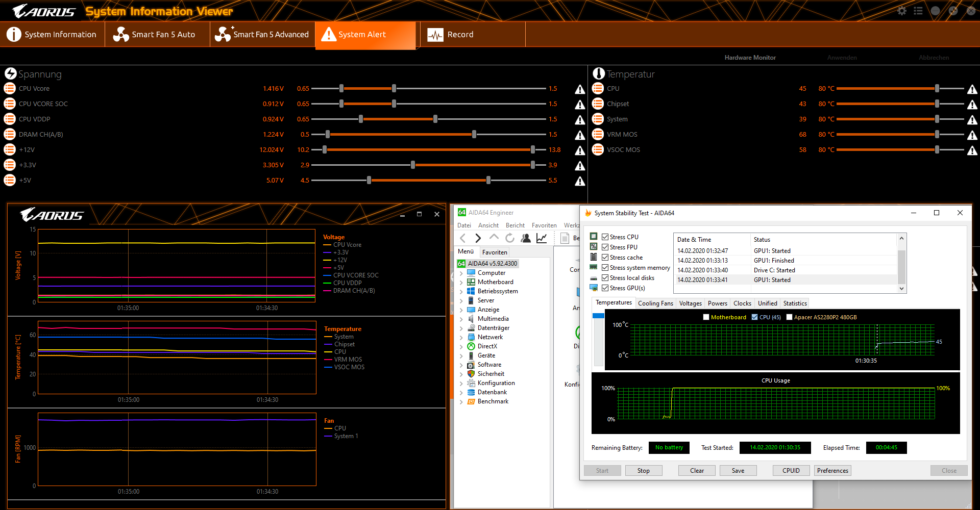Open the Record tab
The width and height of the screenshot is (980, 510).
tap(473, 35)
